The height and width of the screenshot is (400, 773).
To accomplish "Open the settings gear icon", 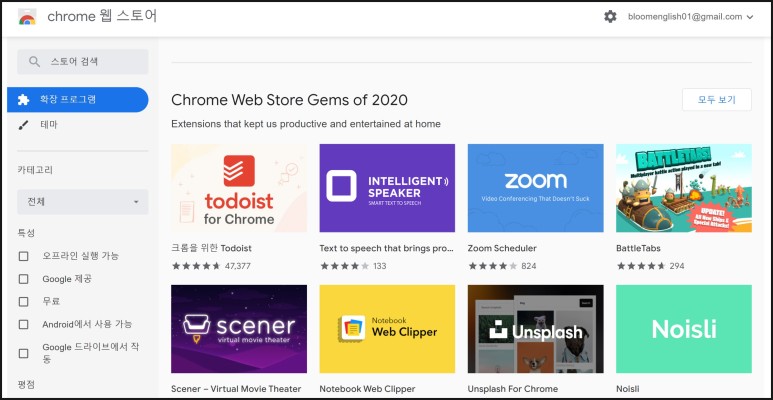I will [x=610, y=17].
